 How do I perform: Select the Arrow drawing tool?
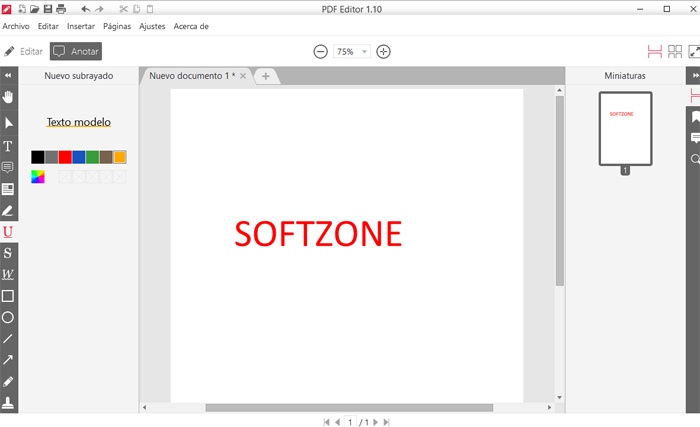coord(8,360)
